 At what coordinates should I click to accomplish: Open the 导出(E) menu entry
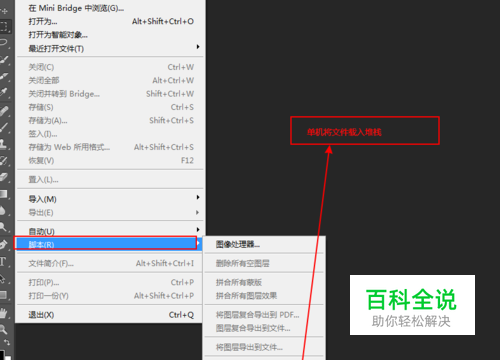click(109, 212)
